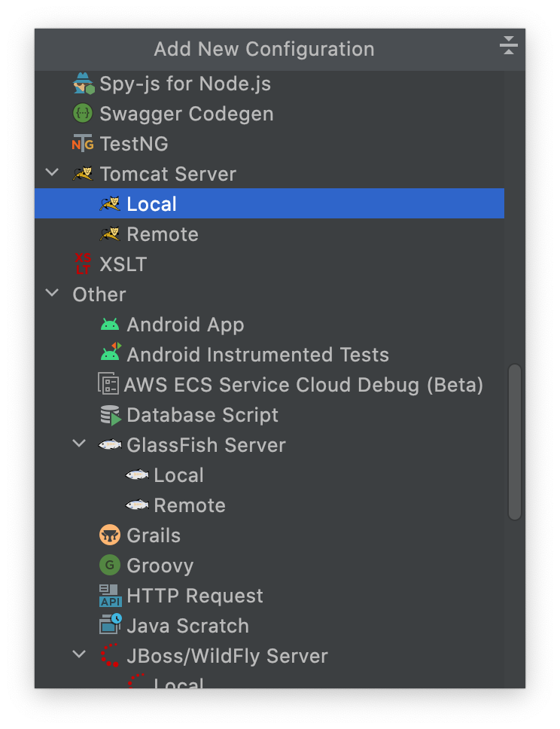Click the Database Script icon
560x729 pixels.
(111, 415)
